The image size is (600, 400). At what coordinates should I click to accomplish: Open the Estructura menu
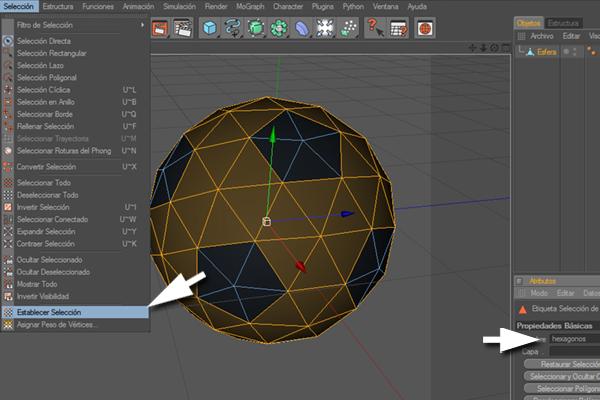coord(58,6)
